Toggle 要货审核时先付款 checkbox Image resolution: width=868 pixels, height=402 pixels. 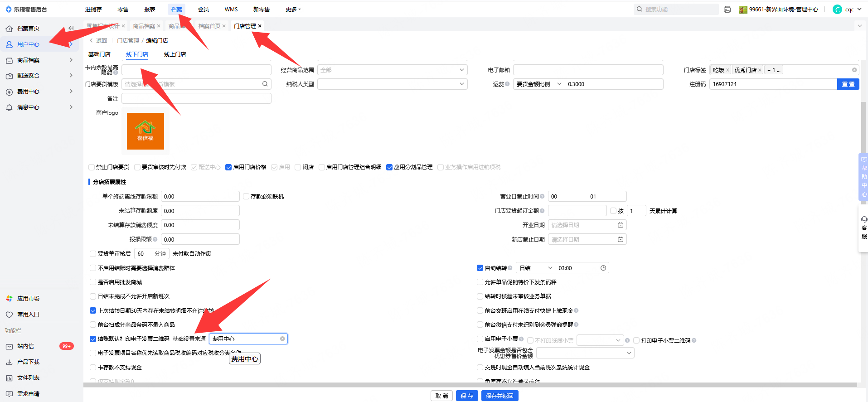pos(137,167)
